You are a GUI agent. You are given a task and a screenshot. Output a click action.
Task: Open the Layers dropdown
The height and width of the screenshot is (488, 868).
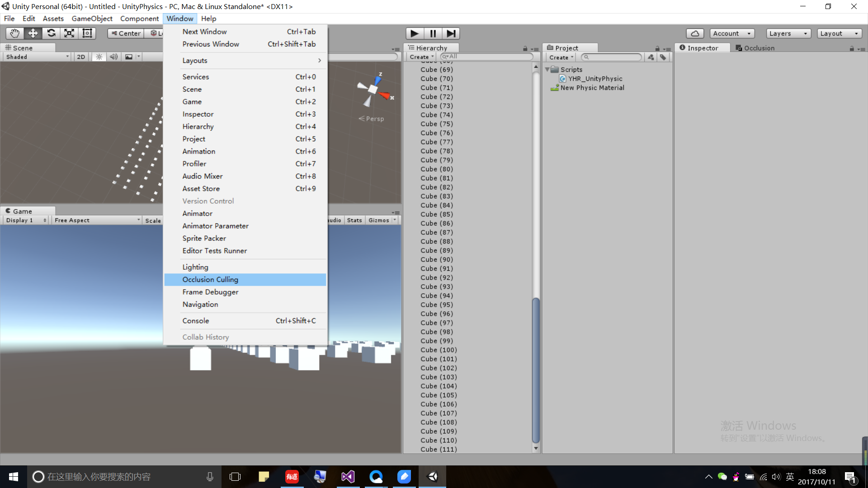coord(788,33)
